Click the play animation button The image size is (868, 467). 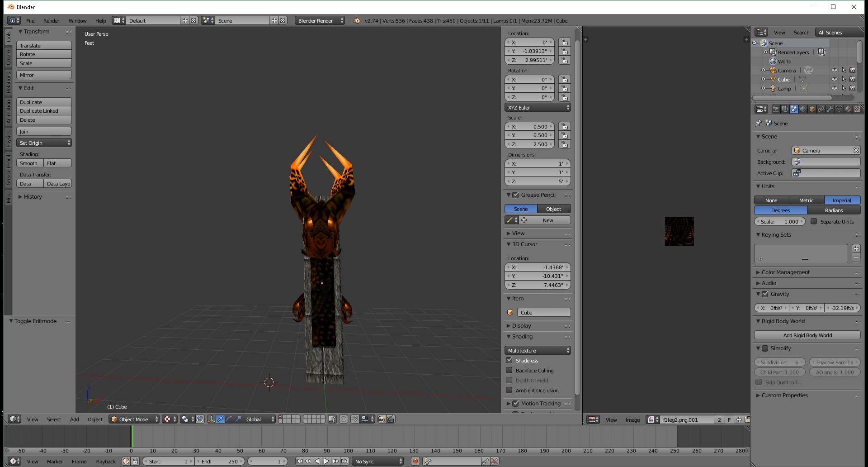326,461
